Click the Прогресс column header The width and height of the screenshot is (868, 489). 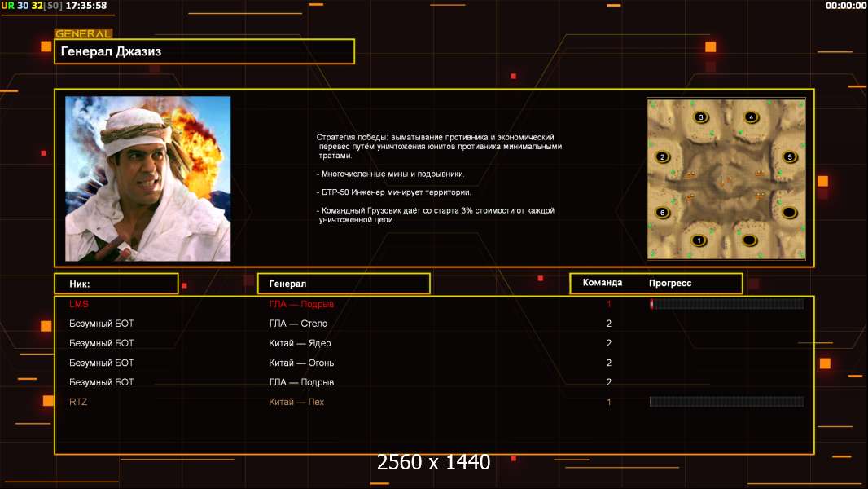(670, 283)
